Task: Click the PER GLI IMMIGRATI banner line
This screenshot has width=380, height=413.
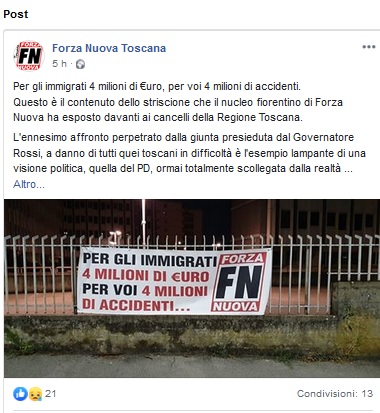Action: tap(150, 259)
